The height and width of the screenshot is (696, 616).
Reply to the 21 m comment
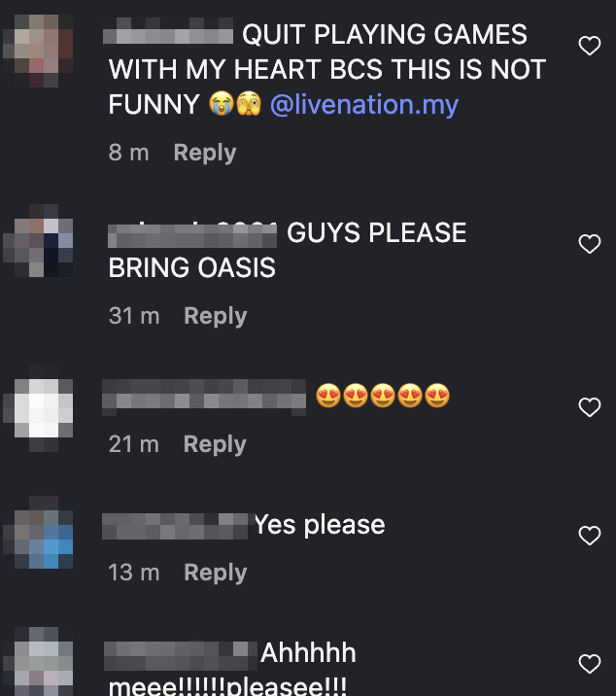pos(215,445)
